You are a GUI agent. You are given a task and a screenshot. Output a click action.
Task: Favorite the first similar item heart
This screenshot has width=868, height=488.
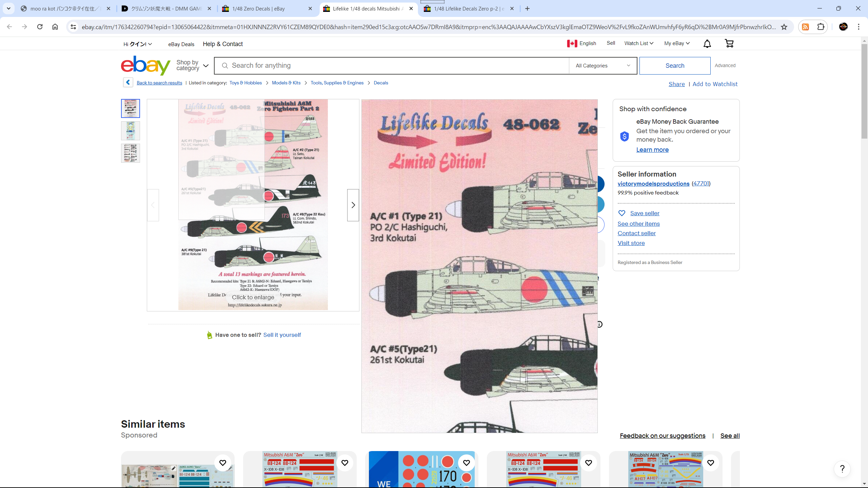tap(223, 463)
